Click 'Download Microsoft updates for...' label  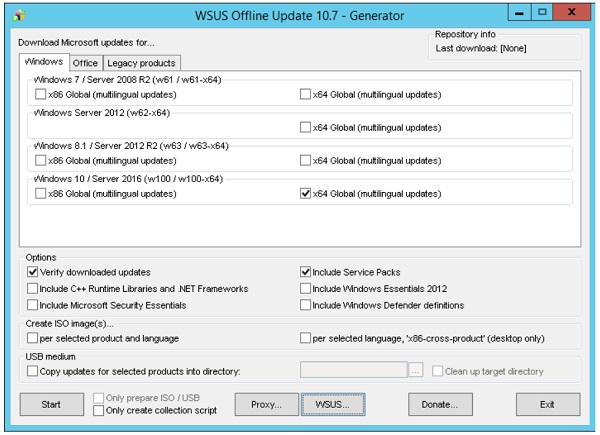tap(86, 42)
